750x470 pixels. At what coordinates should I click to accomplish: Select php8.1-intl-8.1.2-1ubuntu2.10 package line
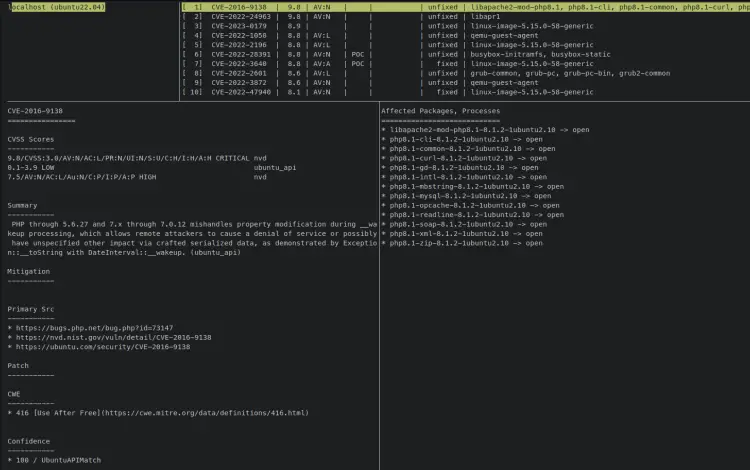(464, 177)
